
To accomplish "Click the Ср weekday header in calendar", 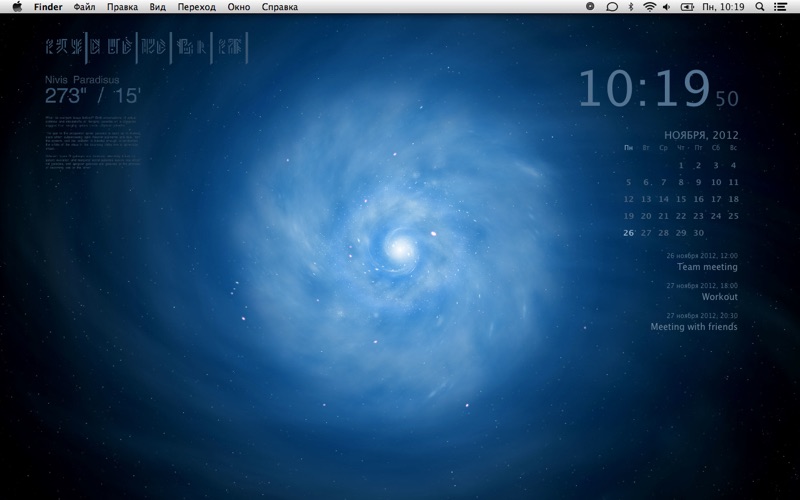I will [x=663, y=148].
